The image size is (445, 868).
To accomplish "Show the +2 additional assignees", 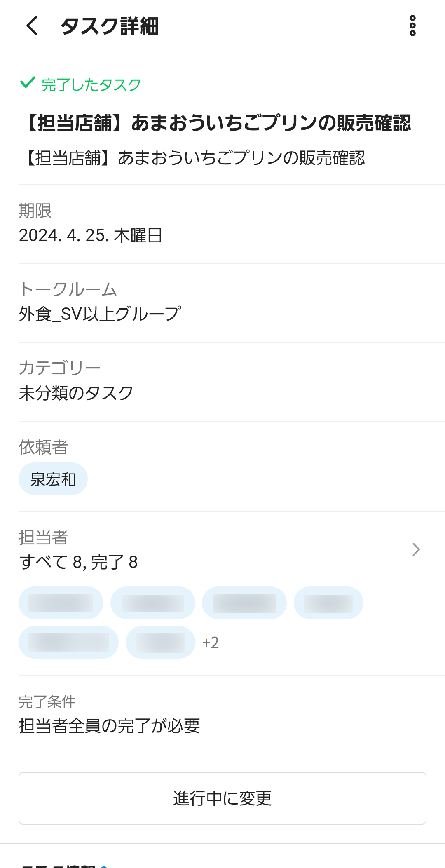I will [x=211, y=643].
